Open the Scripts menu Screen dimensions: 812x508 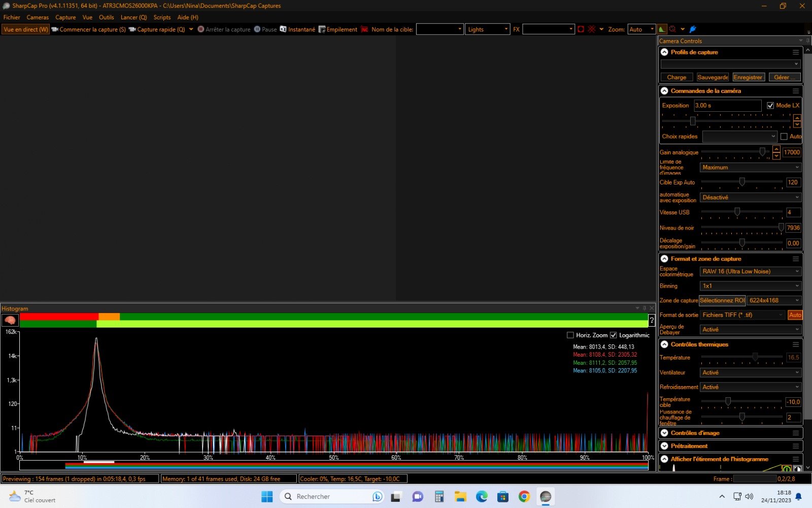tap(162, 17)
